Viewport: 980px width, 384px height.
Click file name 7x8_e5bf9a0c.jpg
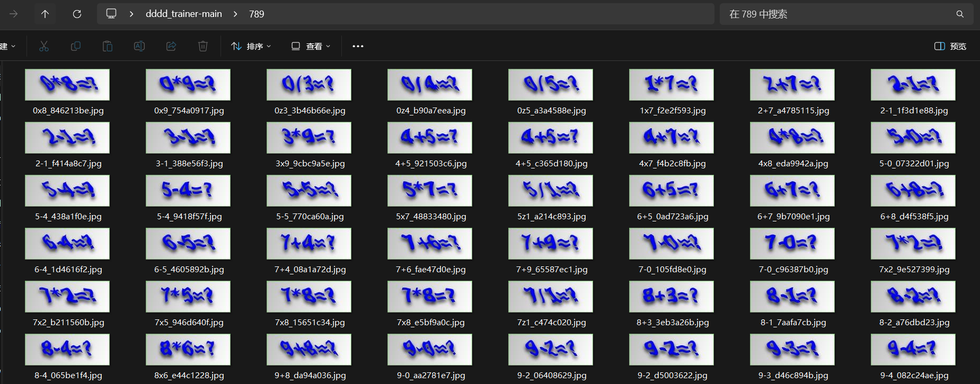[431, 323]
